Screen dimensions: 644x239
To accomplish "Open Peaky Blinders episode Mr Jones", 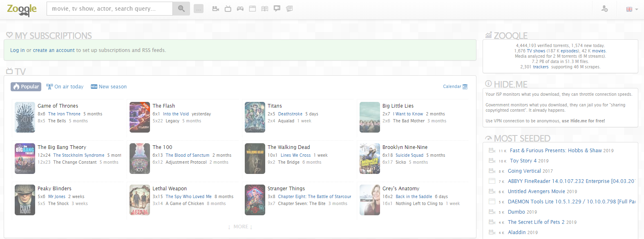I will click(57, 197).
